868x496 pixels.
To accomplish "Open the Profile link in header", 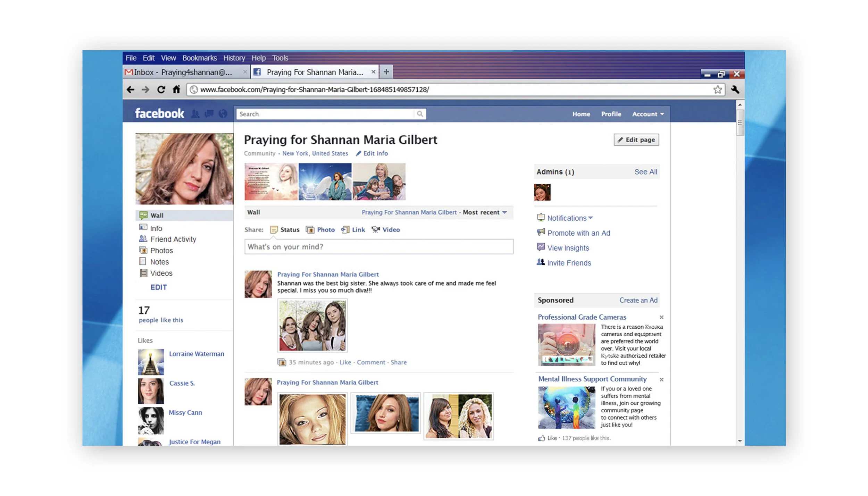I will [x=611, y=114].
